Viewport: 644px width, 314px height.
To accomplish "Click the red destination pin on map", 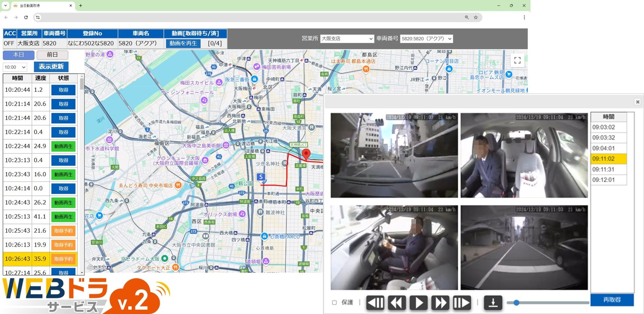I will (306, 154).
